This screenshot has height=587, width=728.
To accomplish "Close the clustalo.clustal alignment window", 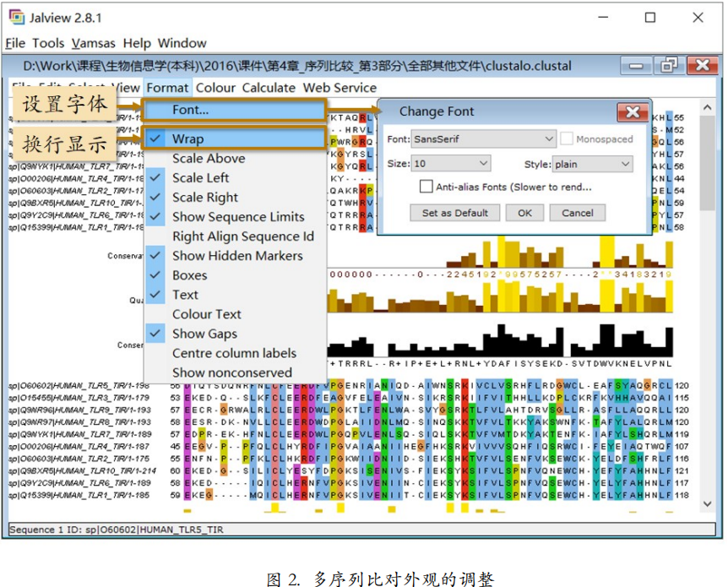I will (x=703, y=66).
